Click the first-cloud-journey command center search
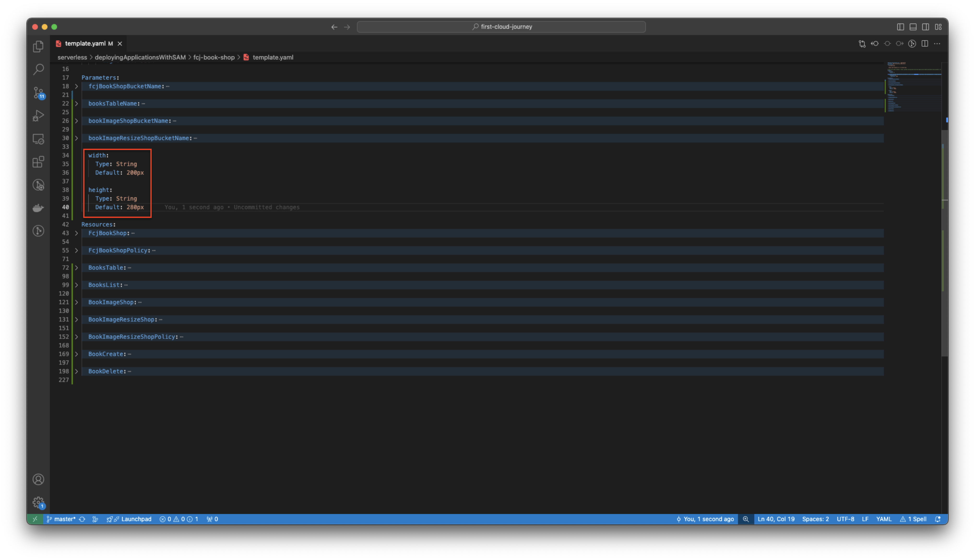Screen dimensions: 975x560 (501, 27)
